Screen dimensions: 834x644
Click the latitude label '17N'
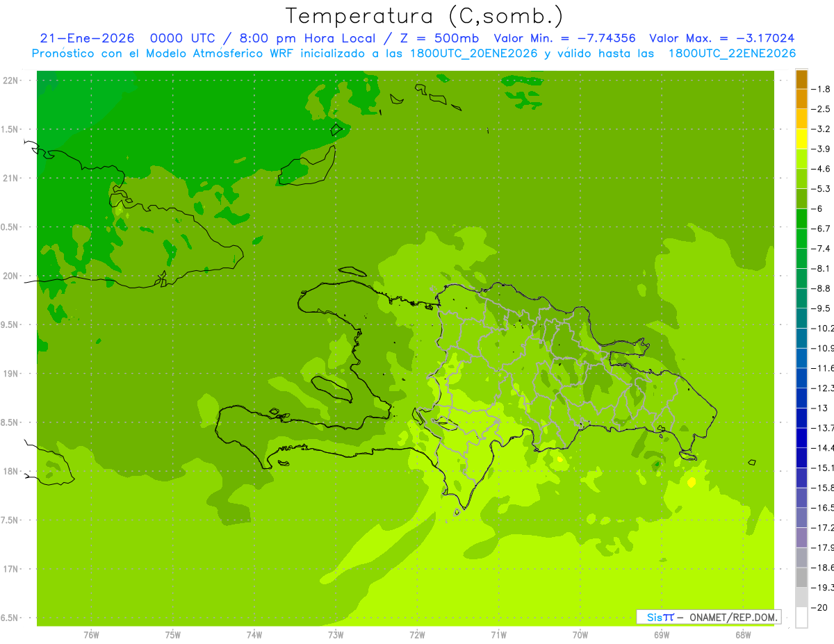(x=12, y=570)
